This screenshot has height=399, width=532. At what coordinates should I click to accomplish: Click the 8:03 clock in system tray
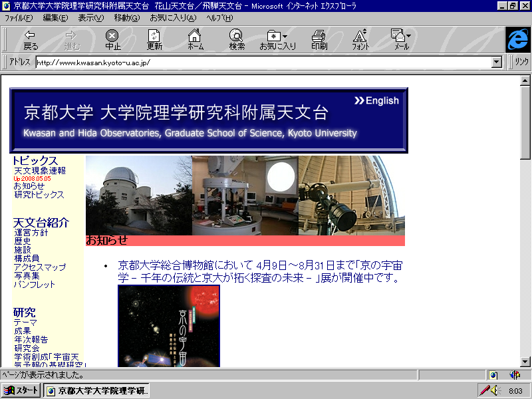(515, 391)
